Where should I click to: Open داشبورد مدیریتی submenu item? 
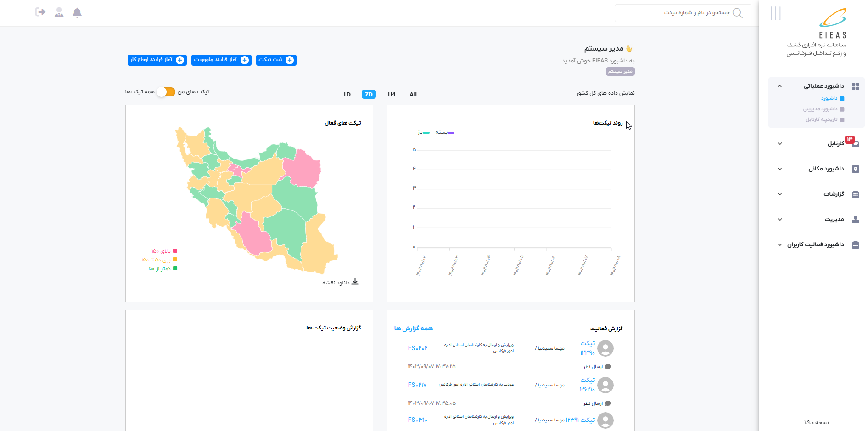click(x=820, y=109)
